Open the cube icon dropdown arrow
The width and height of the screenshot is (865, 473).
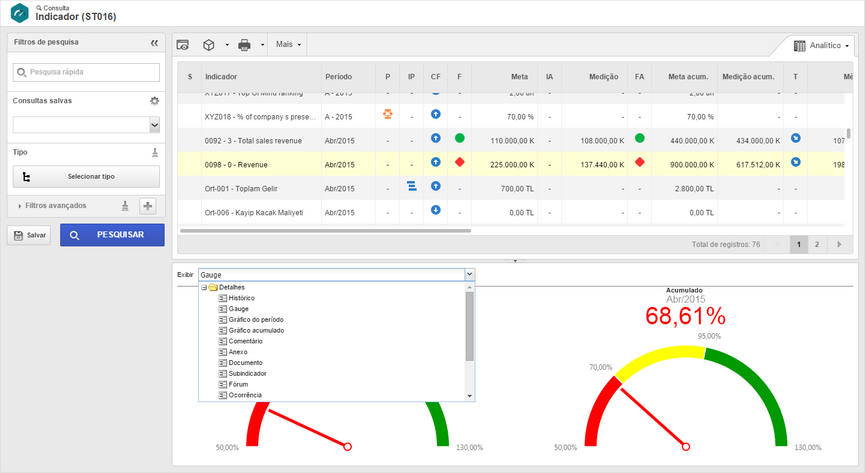[227, 45]
